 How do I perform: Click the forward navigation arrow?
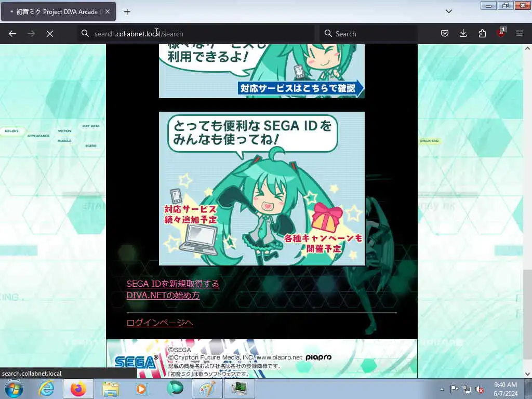tap(31, 34)
